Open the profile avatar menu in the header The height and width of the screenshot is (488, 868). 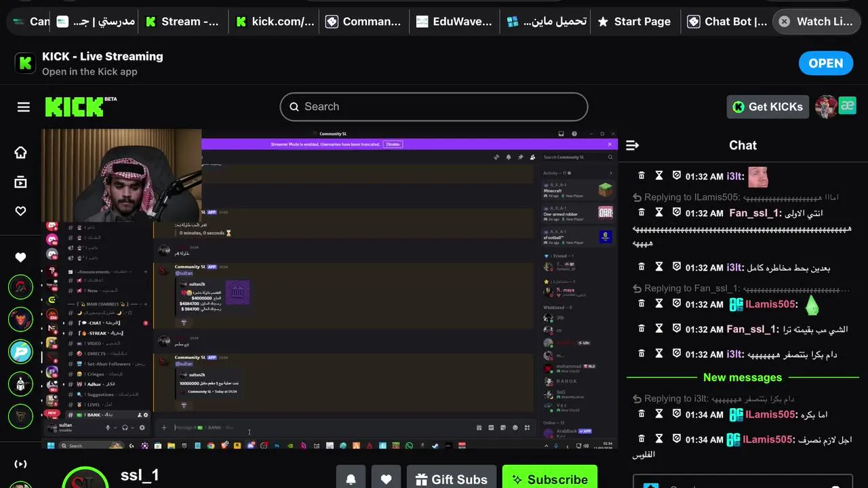(826, 106)
